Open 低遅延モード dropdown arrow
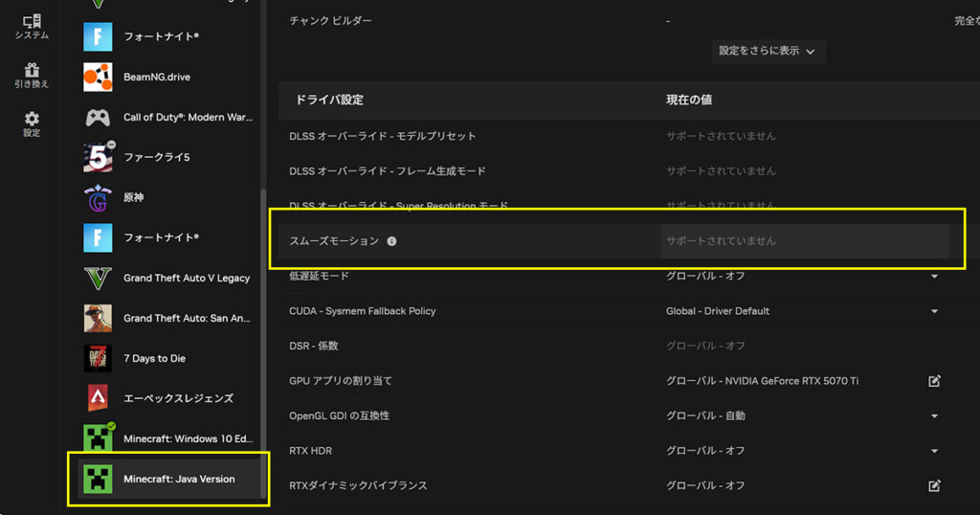Image resolution: width=980 pixels, height=515 pixels. point(934,277)
